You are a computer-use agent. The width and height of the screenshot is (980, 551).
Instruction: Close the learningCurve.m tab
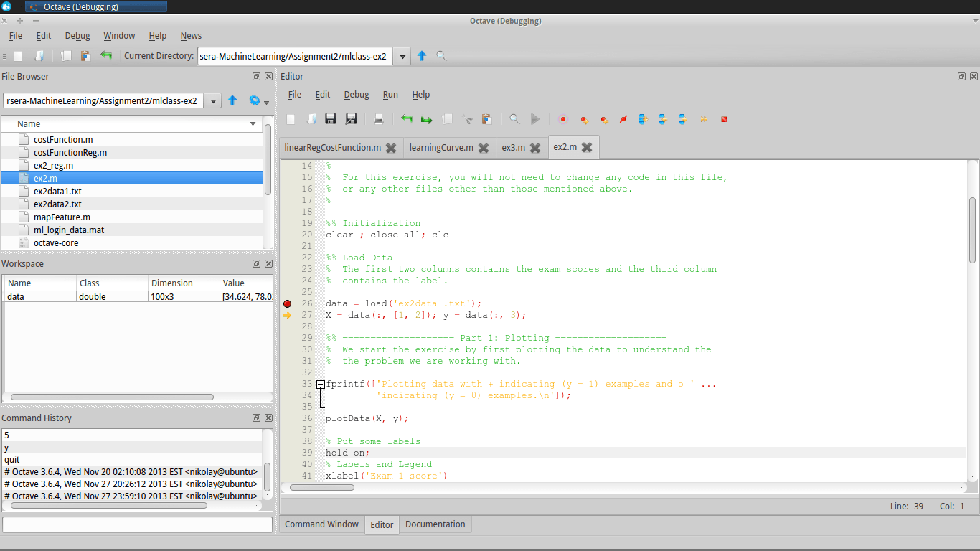(483, 147)
